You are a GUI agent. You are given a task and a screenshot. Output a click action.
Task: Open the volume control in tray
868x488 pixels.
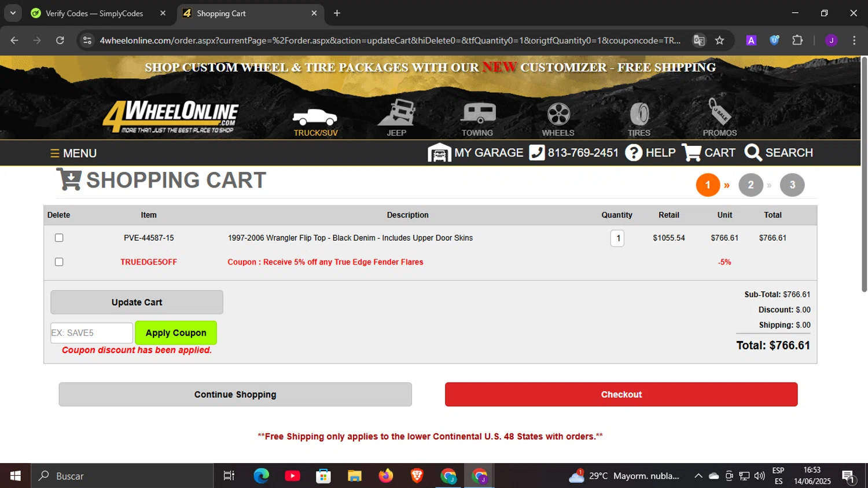pyautogui.click(x=760, y=476)
